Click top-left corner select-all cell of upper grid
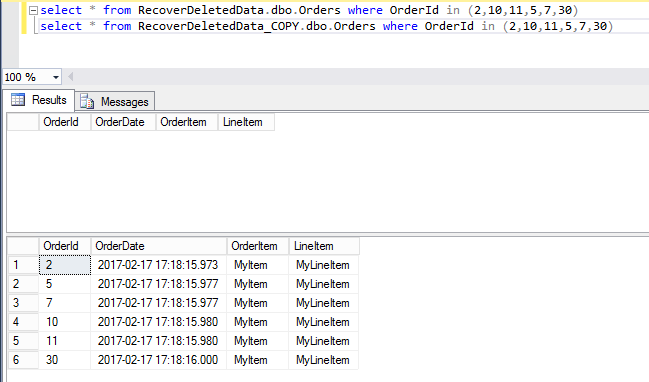Screen dimensions: 649x382 23,122
